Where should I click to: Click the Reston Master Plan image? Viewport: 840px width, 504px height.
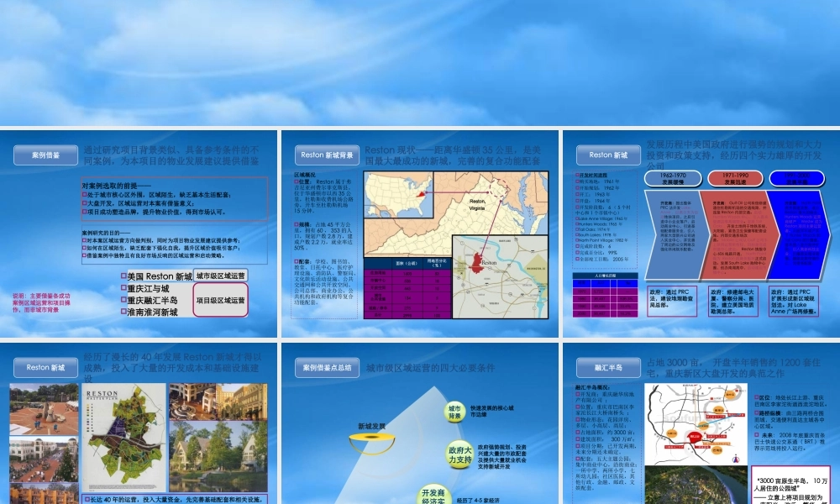(123, 438)
